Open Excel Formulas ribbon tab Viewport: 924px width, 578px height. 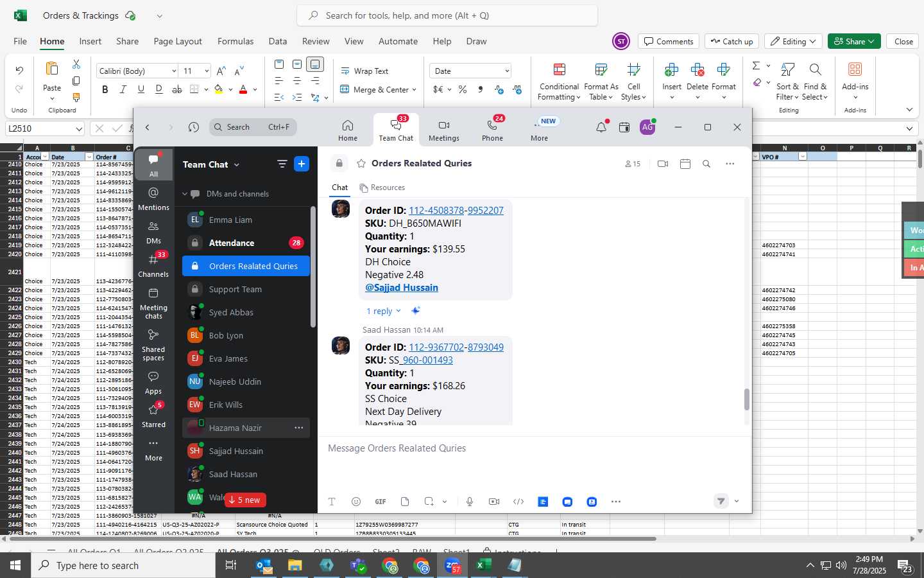point(235,41)
